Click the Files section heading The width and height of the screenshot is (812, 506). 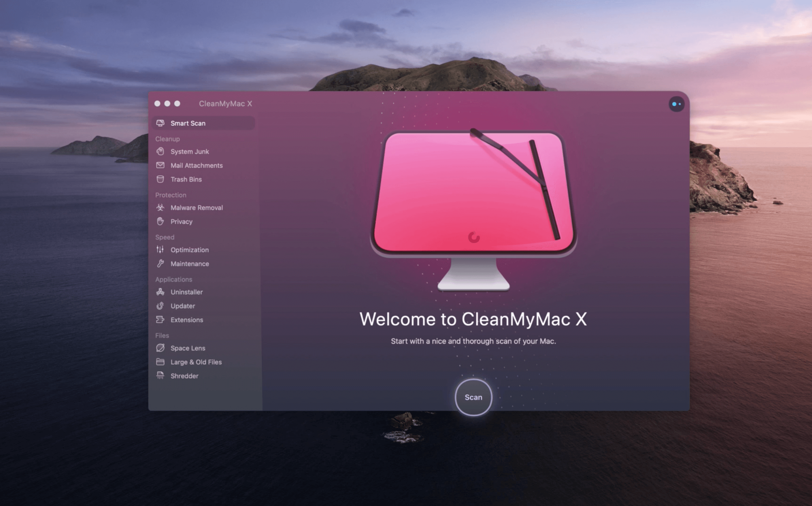pyautogui.click(x=162, y=335)
